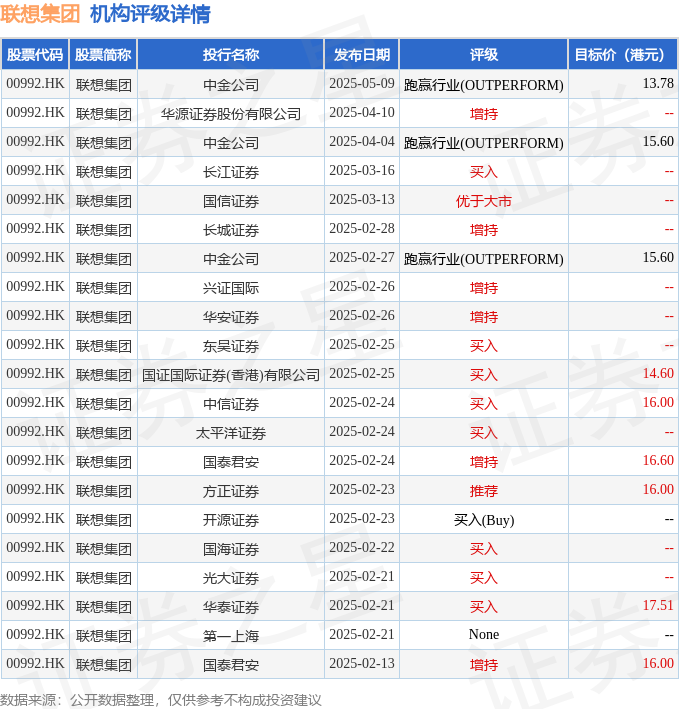Select 长城证券 cell
The image size is (679, 709).
[x=231, y=229]
